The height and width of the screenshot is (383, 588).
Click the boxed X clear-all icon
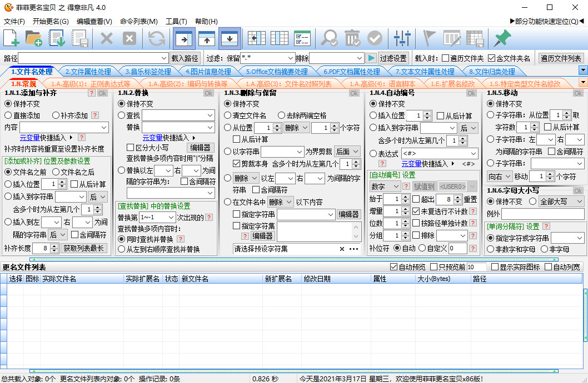[x=129, y=38]
